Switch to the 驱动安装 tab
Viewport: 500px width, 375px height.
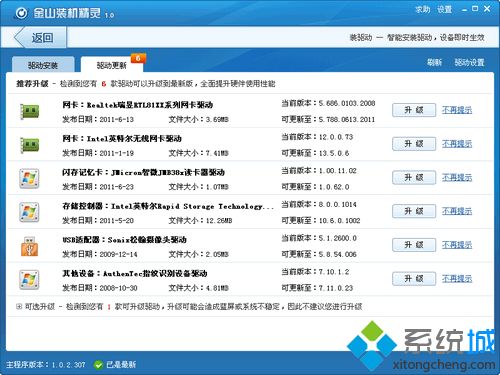(x=43, y=65)
